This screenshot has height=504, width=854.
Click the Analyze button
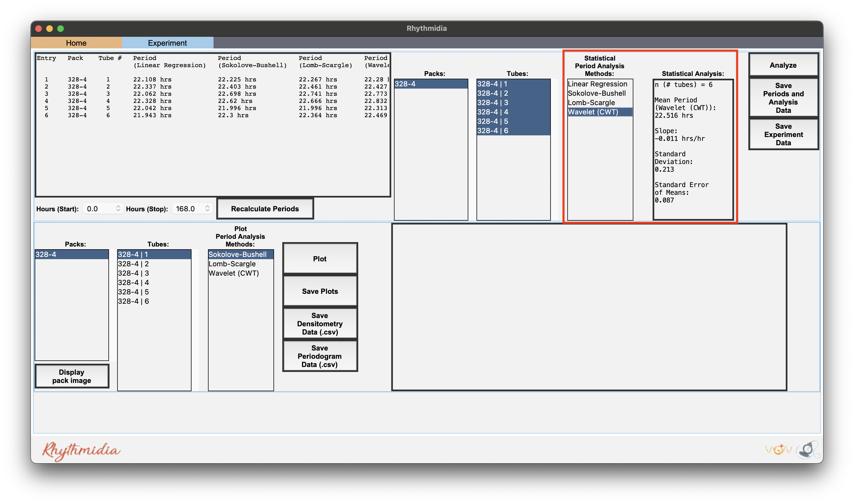click(783, 65)
